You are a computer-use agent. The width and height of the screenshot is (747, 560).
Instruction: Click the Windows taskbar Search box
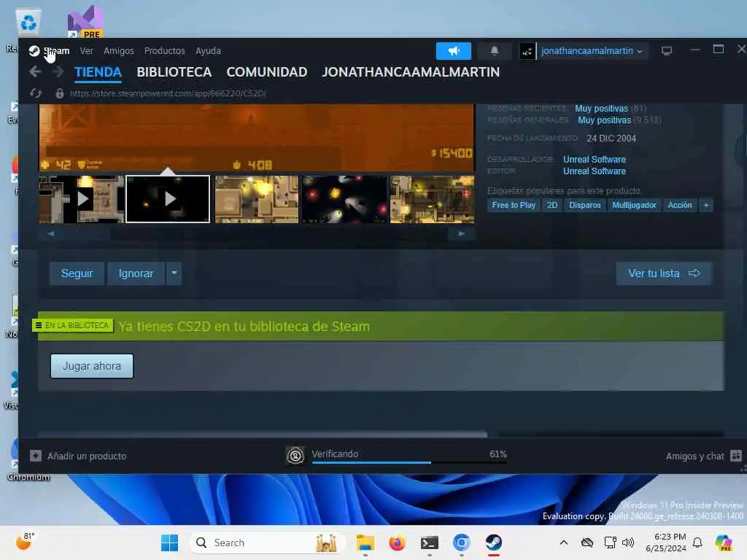pos(267,542)
